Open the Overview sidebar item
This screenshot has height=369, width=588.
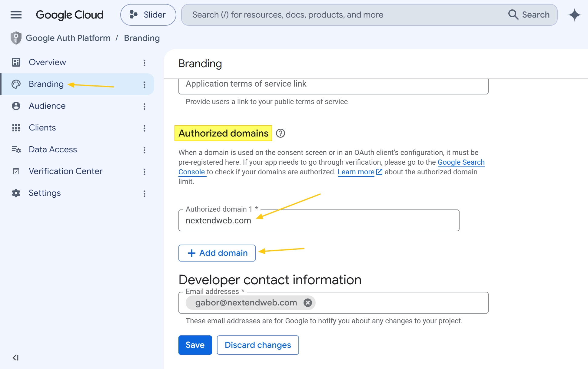[77, 62]
